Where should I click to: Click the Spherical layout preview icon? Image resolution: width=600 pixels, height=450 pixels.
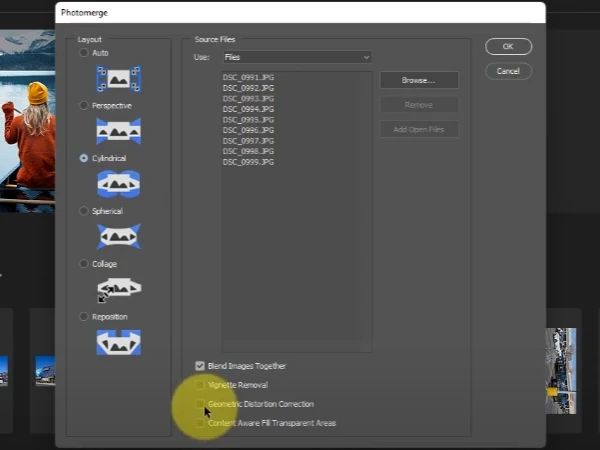(x=119, y=236)
